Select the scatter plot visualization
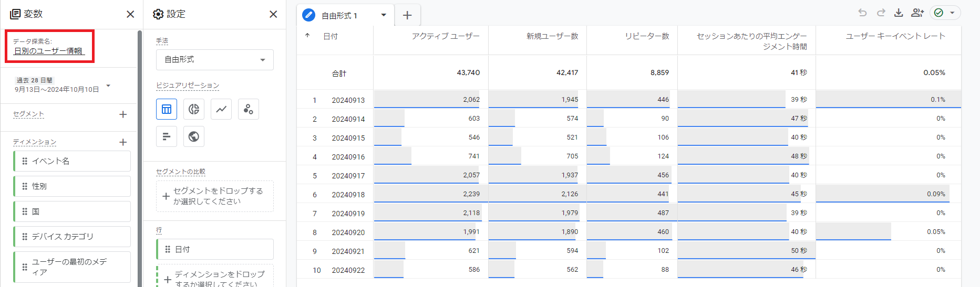980x287 pixels. click(x=249, y=109)
